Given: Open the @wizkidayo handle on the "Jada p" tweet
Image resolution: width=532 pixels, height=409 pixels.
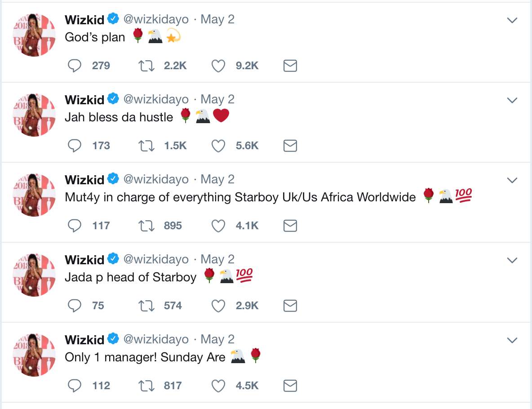Looking at the screenshot, I should [x=156, y=259].
